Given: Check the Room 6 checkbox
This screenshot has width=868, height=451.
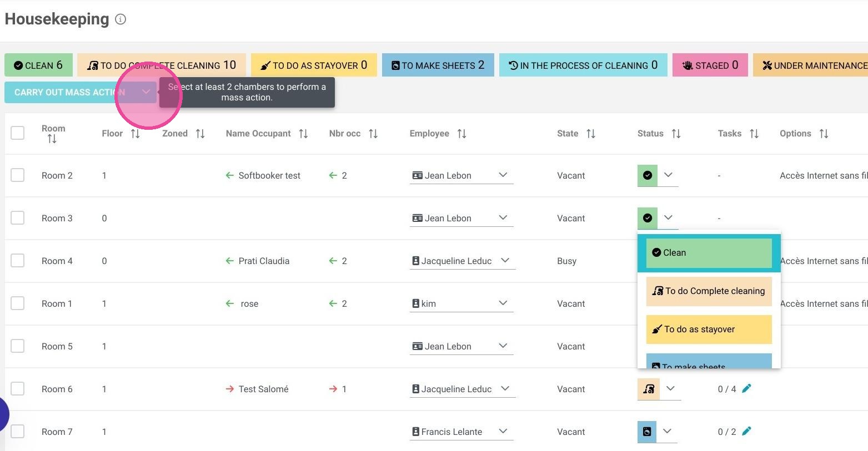Looking at the screenshot, I should click(18, 389).
